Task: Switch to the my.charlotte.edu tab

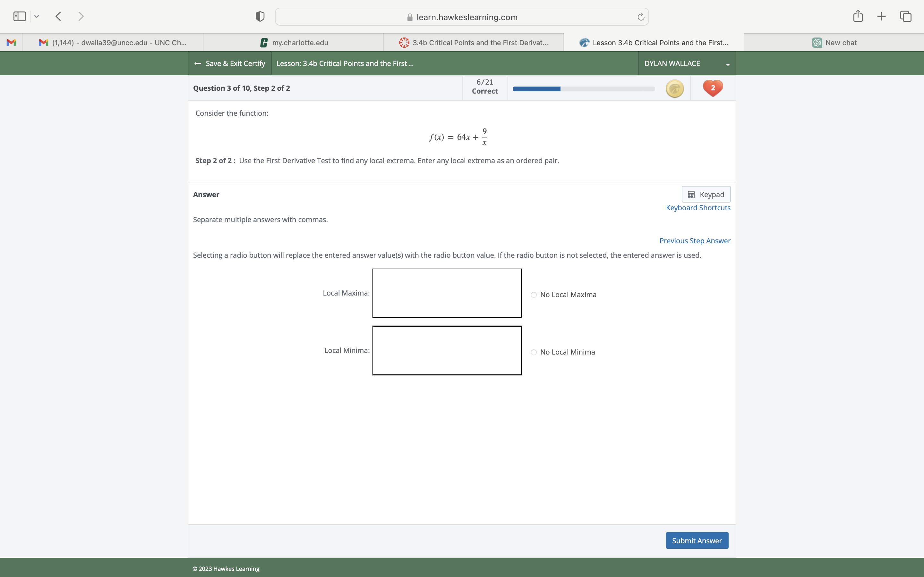Action: pyautogui.click(x=293, y=43)
